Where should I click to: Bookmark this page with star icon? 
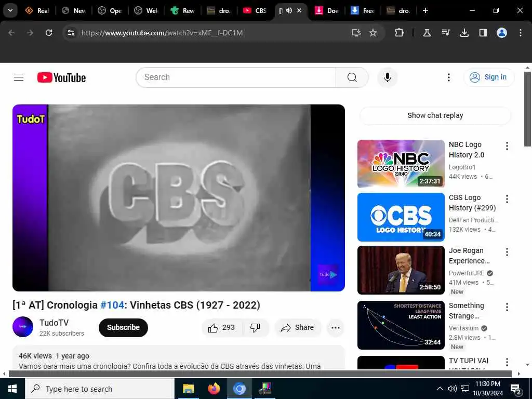[373, 33]
